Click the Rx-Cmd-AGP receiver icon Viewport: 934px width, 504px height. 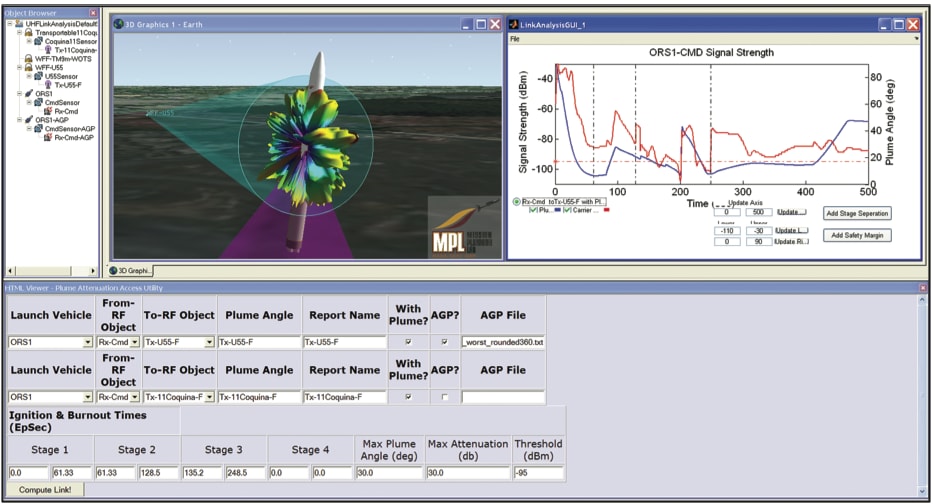pyautogui.click(x=49, y=138)
